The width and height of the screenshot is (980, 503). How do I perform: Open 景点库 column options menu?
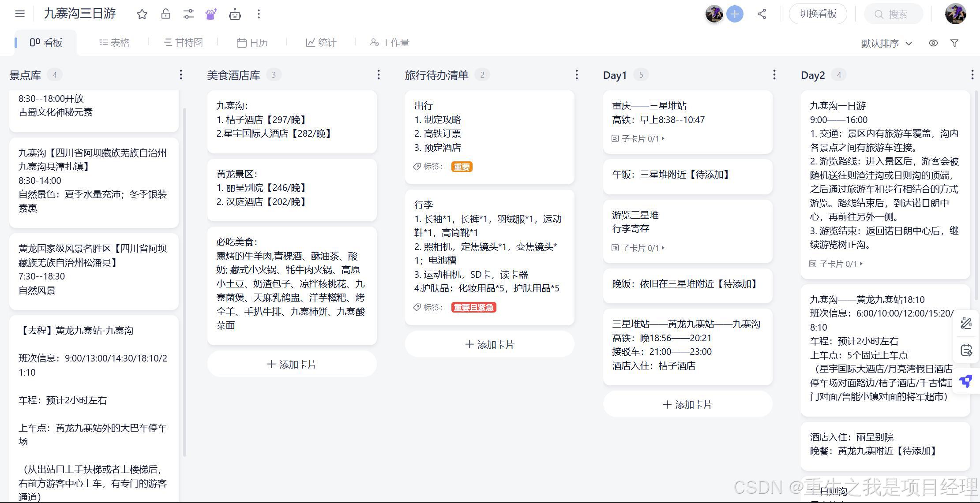click(x=181, y=75)
